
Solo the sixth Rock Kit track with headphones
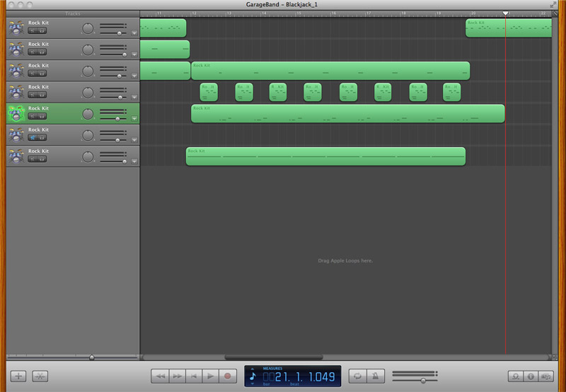(42, 137)
